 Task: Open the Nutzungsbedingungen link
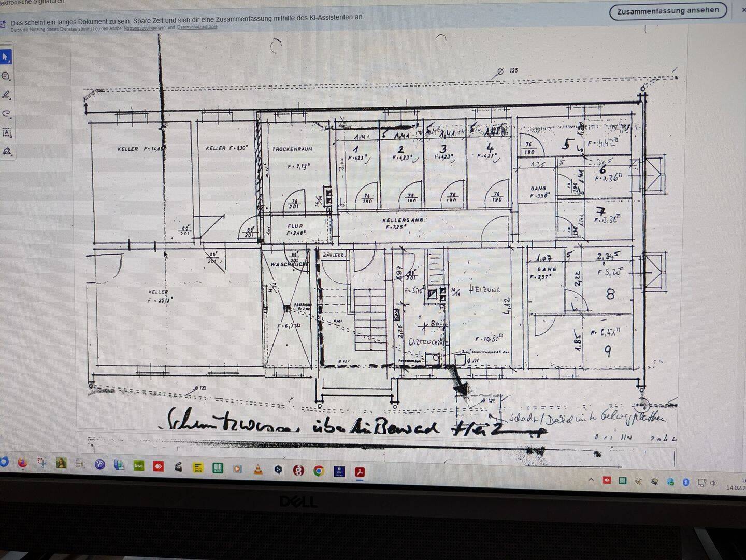pos(145,28)
